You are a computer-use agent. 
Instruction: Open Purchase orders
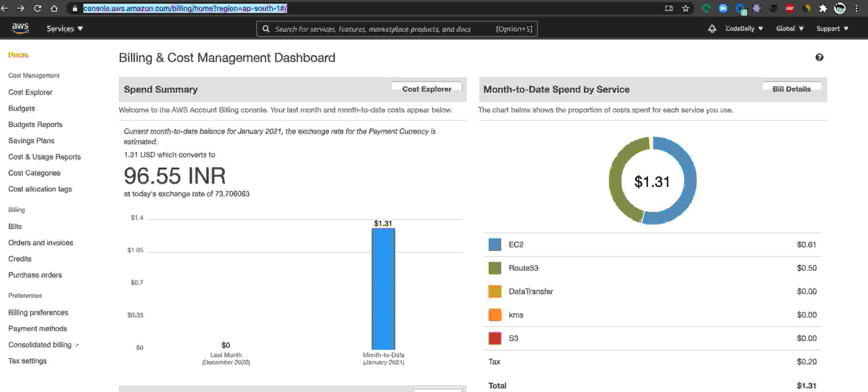(x=35, y=275)
